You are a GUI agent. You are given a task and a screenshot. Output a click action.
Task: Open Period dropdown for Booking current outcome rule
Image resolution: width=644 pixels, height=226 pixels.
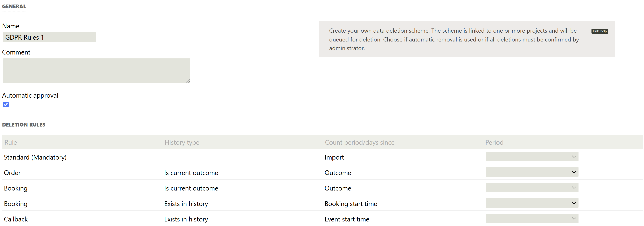click(532, 188)
